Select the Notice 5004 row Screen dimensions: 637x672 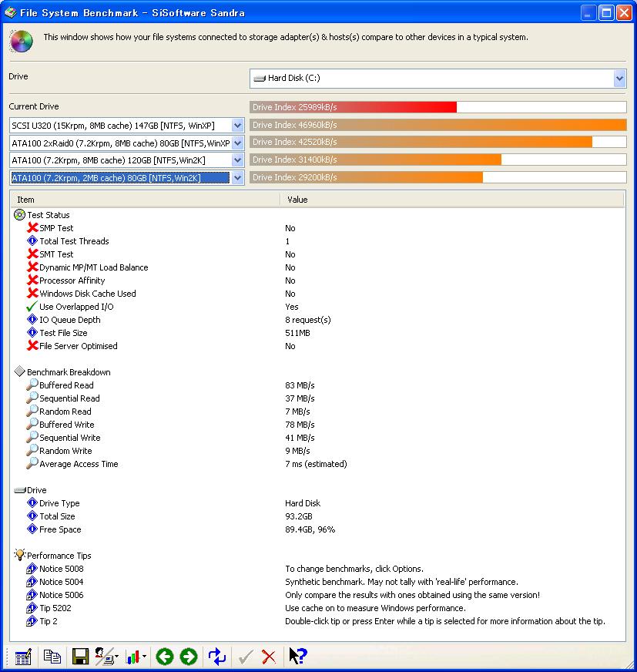(x=317, y=582)
